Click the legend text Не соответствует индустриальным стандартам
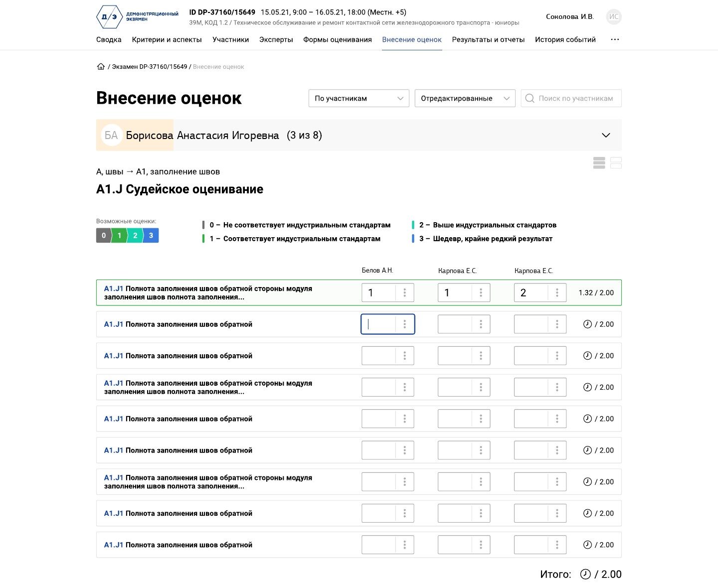Image resolution: width=718 pixels, height=588 pixels. 307,225
